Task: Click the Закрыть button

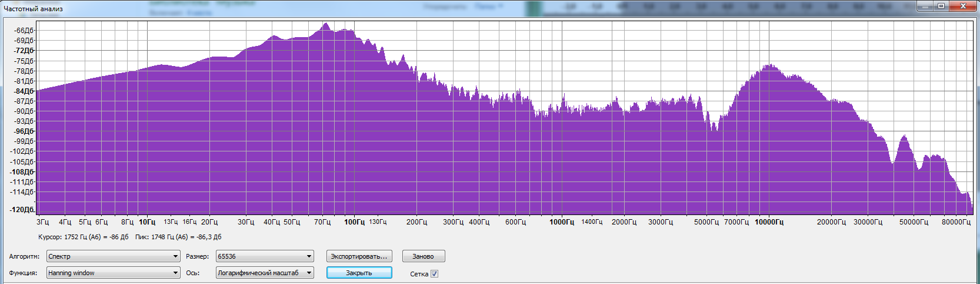Action: click(x=359, y=273)
